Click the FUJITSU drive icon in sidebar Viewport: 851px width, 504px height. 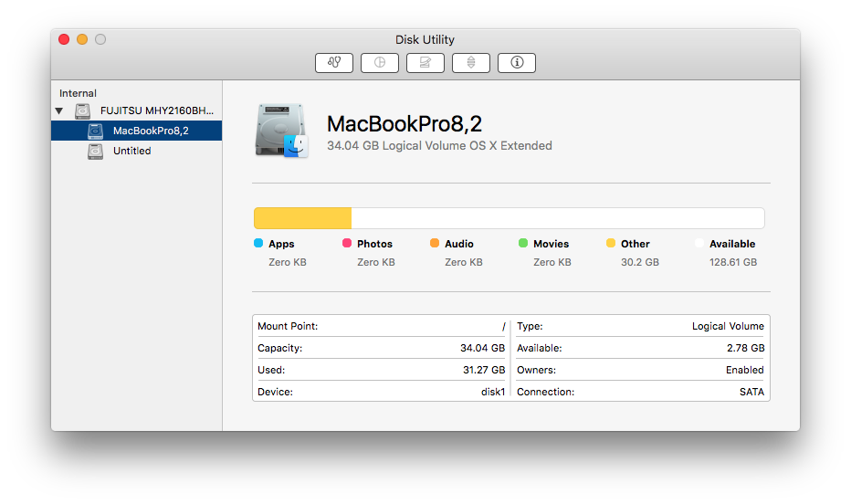coord(82,110)
